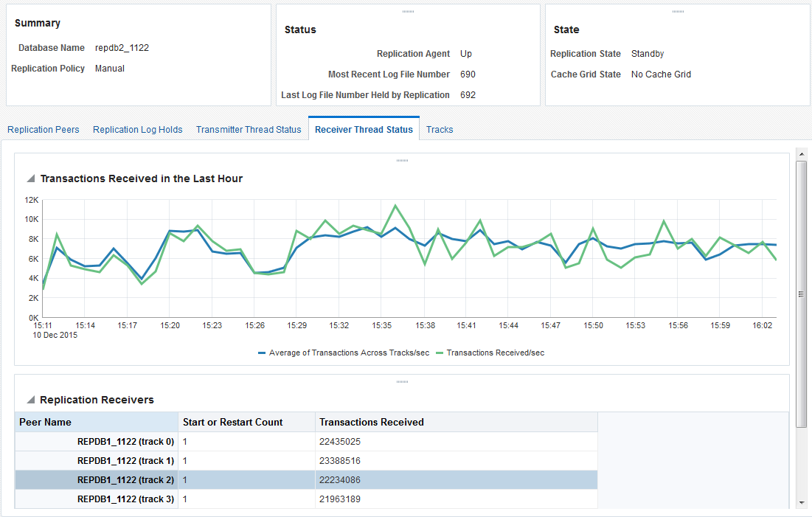Click the grip handle above Replication Receivers
This screenshot has height=517, width=812.
(x=402, y=381)
